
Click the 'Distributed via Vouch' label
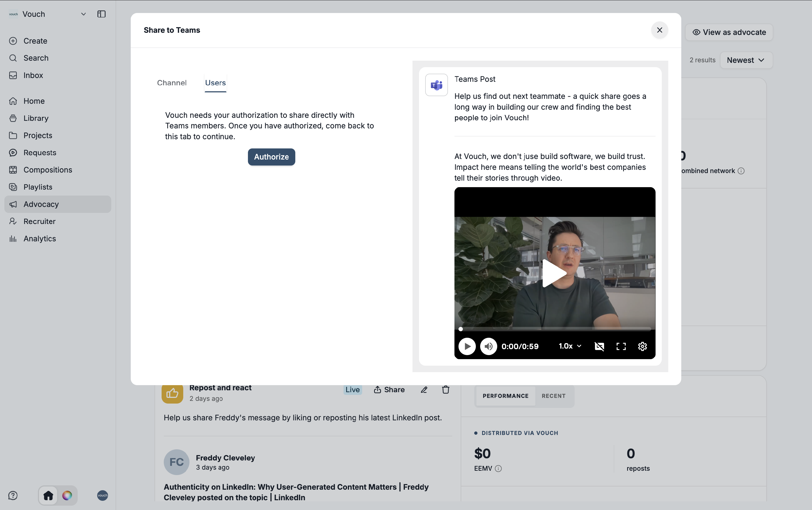(520, 433)
